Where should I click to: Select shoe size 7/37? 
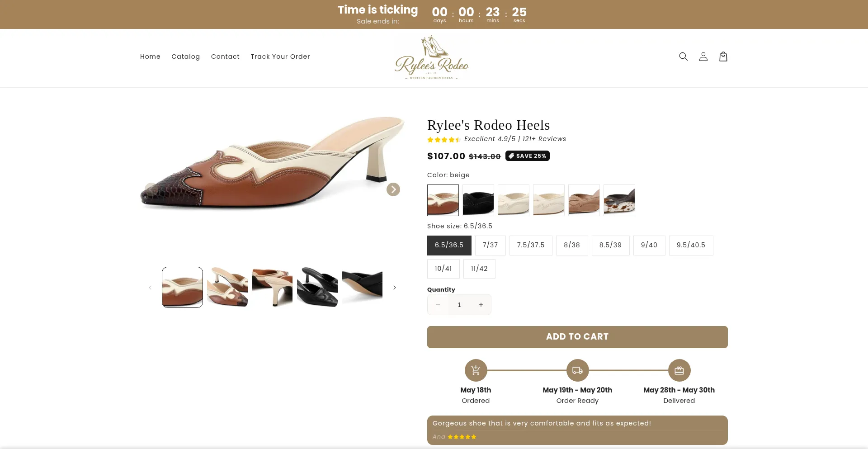[490, 245]
